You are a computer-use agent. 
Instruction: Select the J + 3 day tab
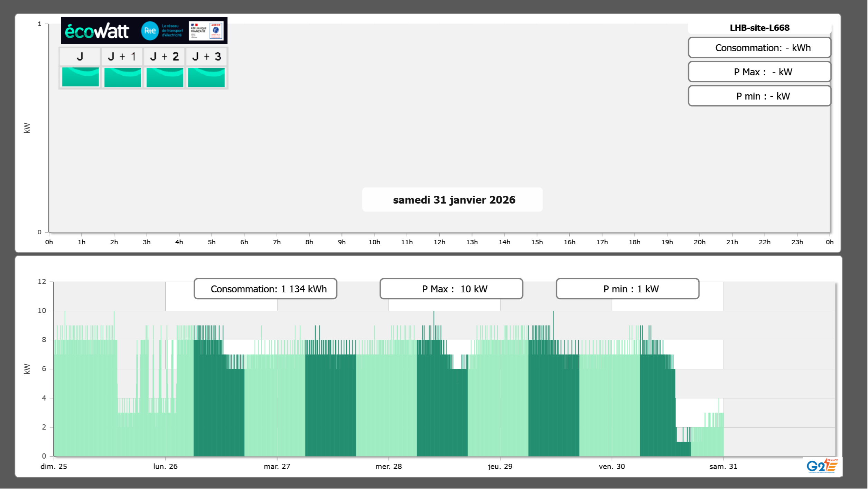206,56
